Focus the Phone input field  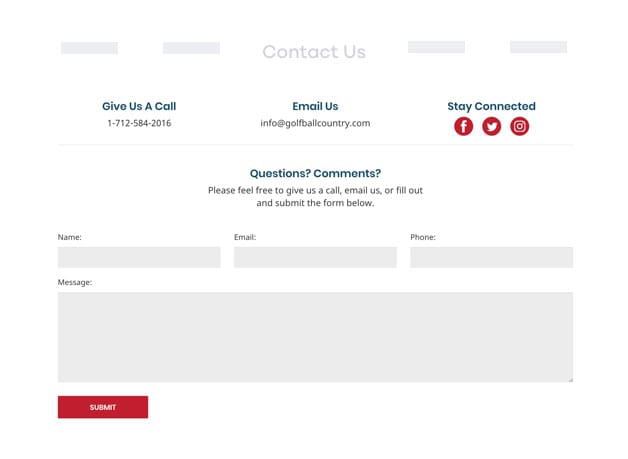[491, 257]
